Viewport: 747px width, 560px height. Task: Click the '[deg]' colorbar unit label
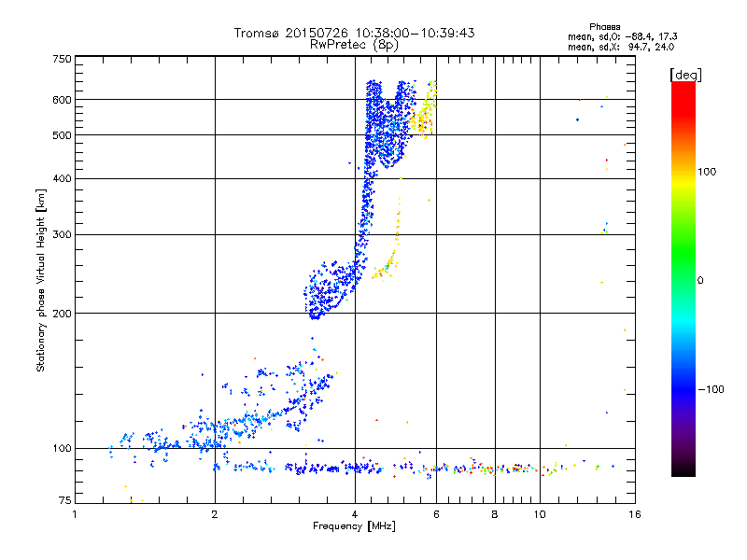coord(685,75)
